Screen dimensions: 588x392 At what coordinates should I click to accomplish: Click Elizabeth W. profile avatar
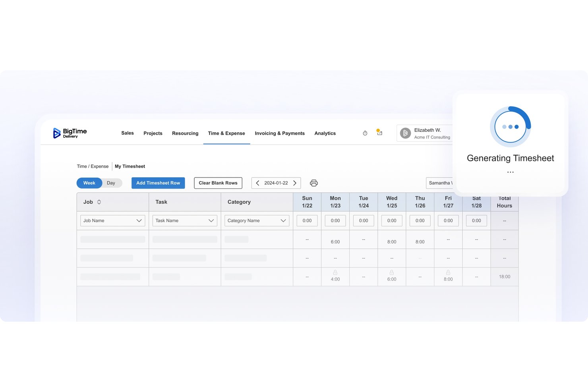pyautogui.click(x=405, y=133)
